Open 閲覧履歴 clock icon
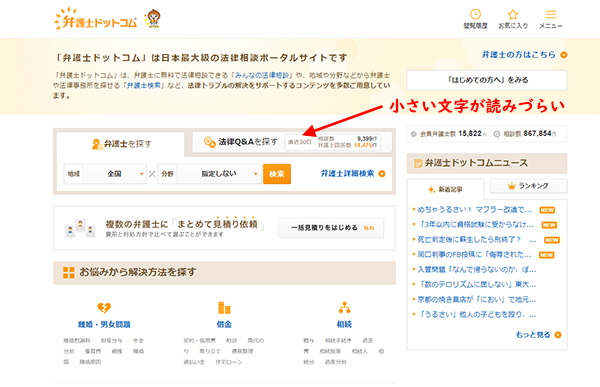 point(475,15)
